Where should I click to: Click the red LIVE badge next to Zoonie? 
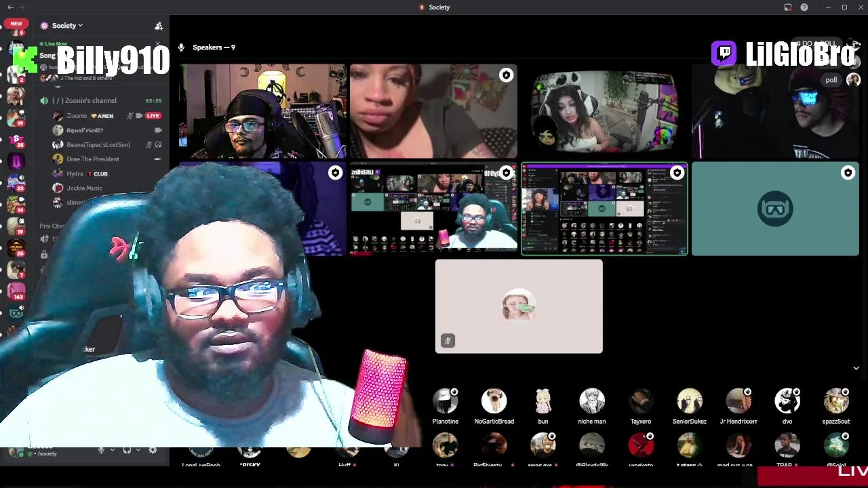(x=153, y=116)
